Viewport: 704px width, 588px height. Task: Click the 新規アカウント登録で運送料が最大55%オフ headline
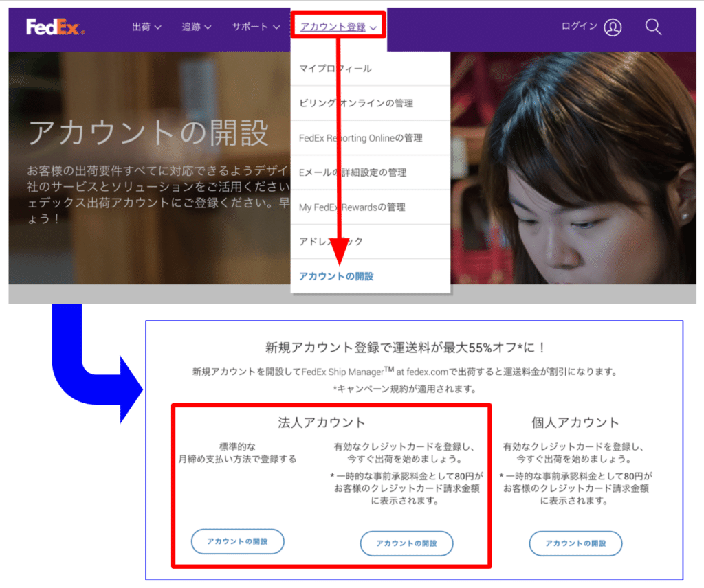click(405, 348)
